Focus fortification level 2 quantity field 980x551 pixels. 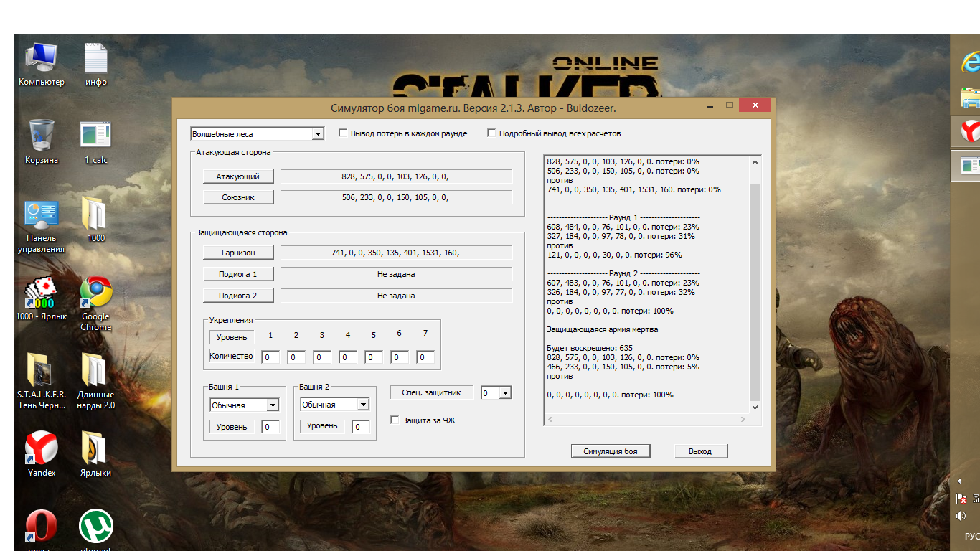click(x=296, y=357)
